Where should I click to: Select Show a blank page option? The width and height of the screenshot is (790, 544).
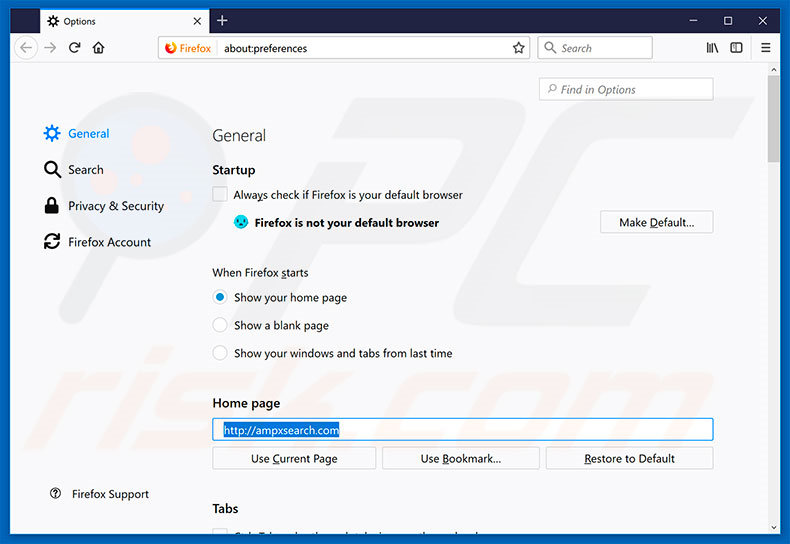click(220, 325)
